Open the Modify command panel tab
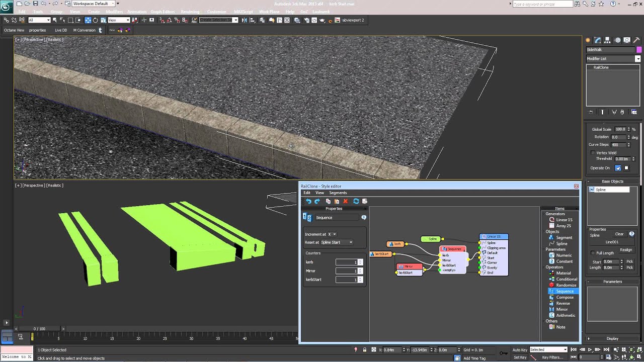The image size is (644, 362). point(597,40)
